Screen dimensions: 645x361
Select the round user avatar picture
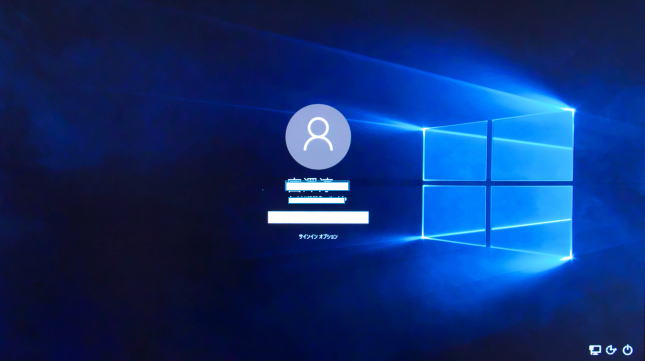pos(318,137)
